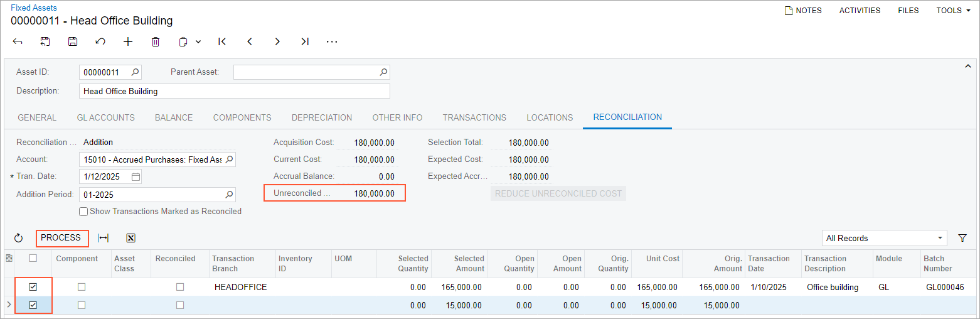Click the Save disk icon
This screenshot has width=980, height=319.
tap(73, 41)
